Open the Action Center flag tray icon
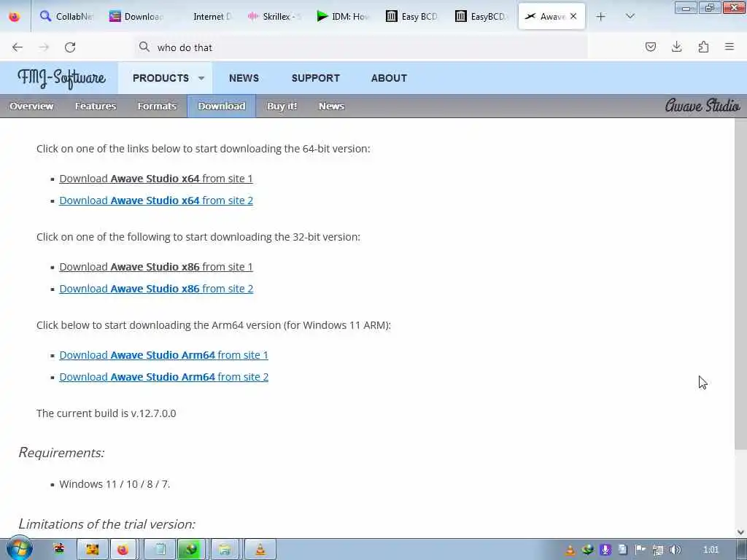Viewport: 747px width, 560px height. pos(640,550)
